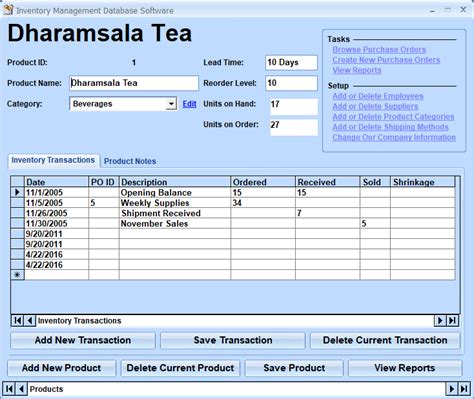The image size is (474, 399).
Task: Click the Add New Transaction button
Action: click(83, 340)
